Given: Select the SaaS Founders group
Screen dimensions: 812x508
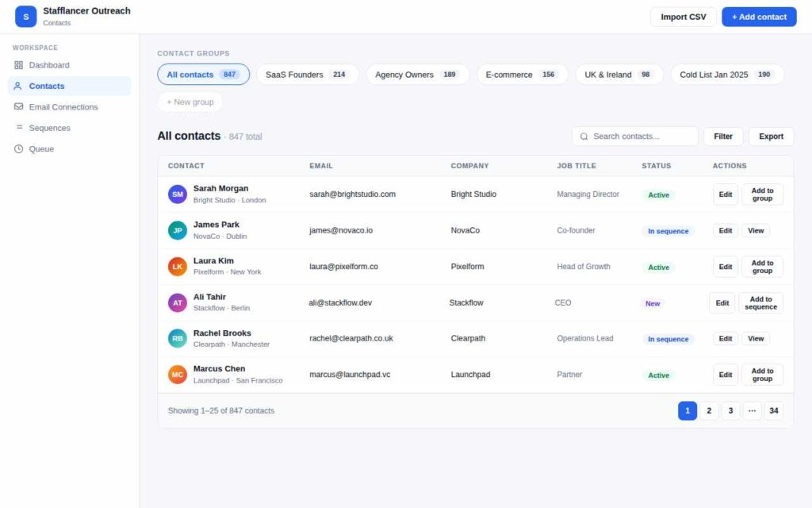Looking at the screenshot, I should pos(308,74).
